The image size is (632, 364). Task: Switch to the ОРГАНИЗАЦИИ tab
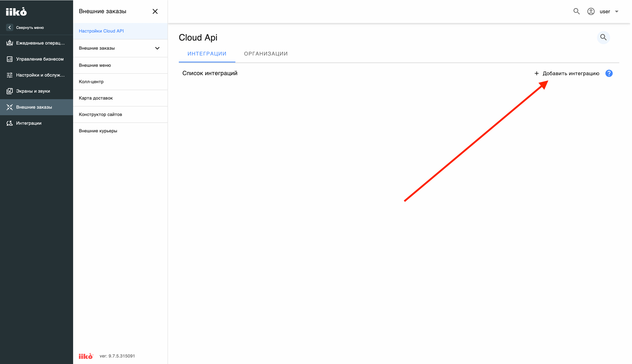tap(266, 54)
